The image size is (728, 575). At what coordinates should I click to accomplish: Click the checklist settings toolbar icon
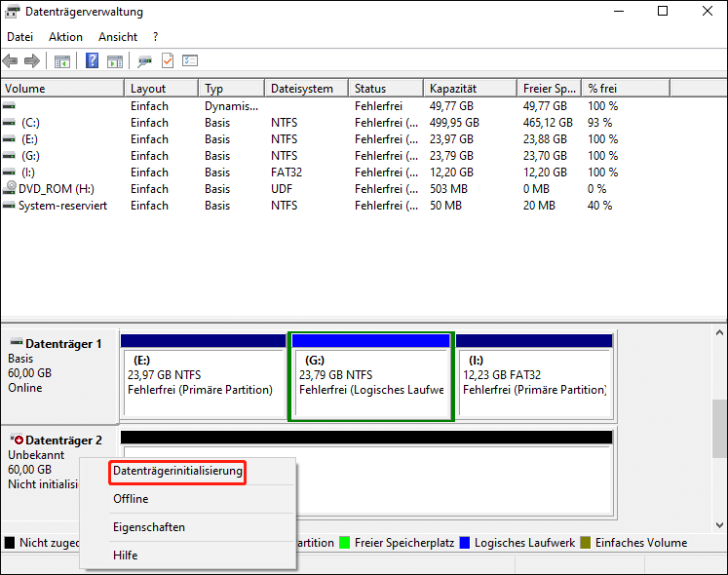(x=190, y=61)
